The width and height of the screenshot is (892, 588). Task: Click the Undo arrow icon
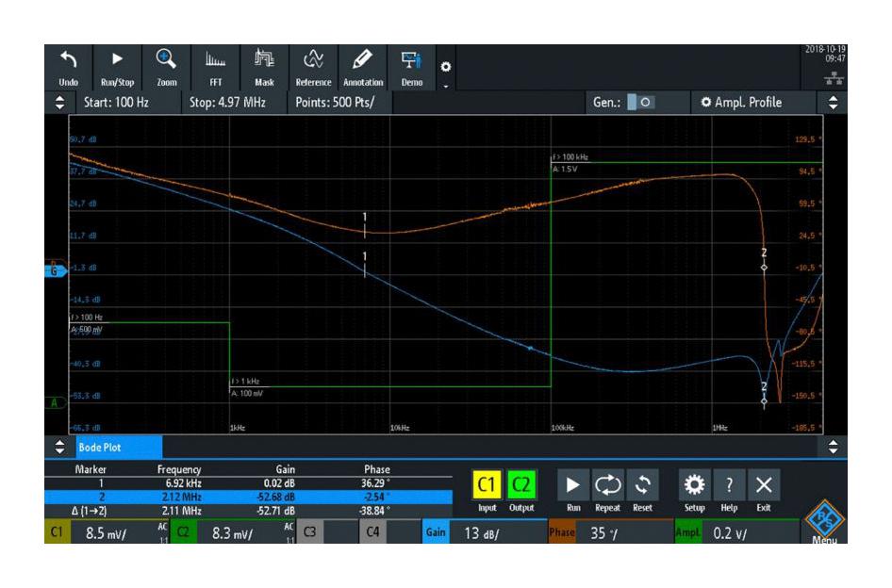pyautogui.click(x=69, y=64)
